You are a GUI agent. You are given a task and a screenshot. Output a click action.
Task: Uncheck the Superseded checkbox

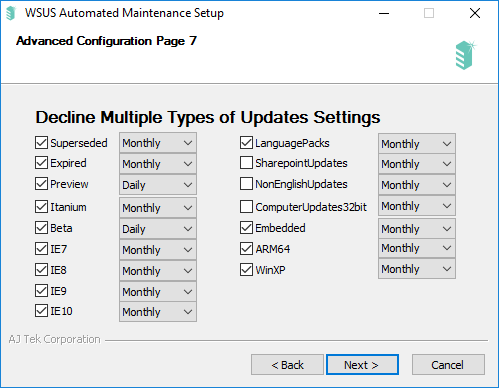click(x=41, y=143)
